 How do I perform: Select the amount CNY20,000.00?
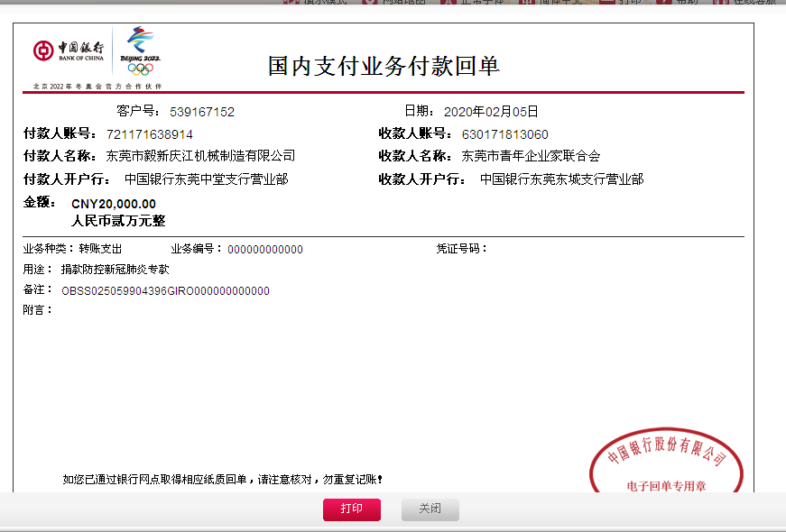click(x=114, y=204)
